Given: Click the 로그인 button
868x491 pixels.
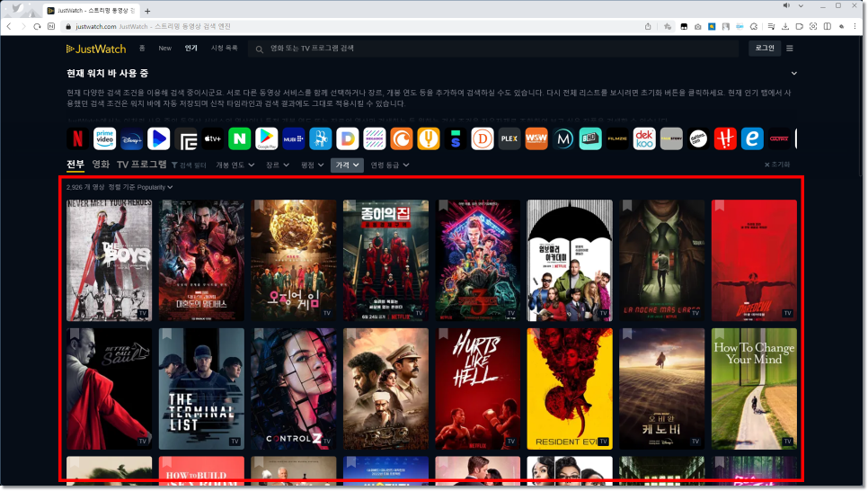Looking at the screenshot, I should click(765, 49).
